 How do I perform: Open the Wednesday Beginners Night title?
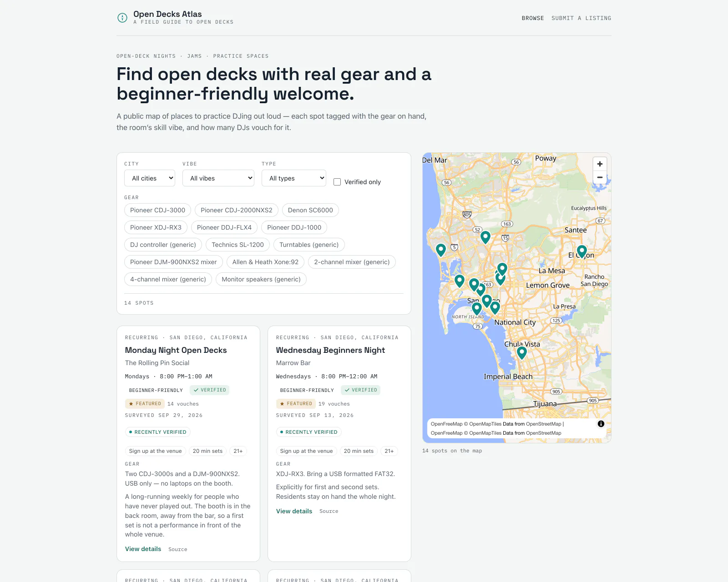pos(330,350)
